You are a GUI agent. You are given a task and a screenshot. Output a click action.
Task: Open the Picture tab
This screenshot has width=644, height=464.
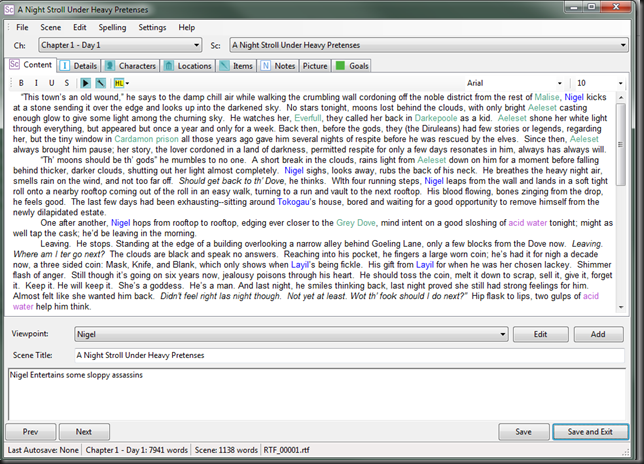click(315, 66)
